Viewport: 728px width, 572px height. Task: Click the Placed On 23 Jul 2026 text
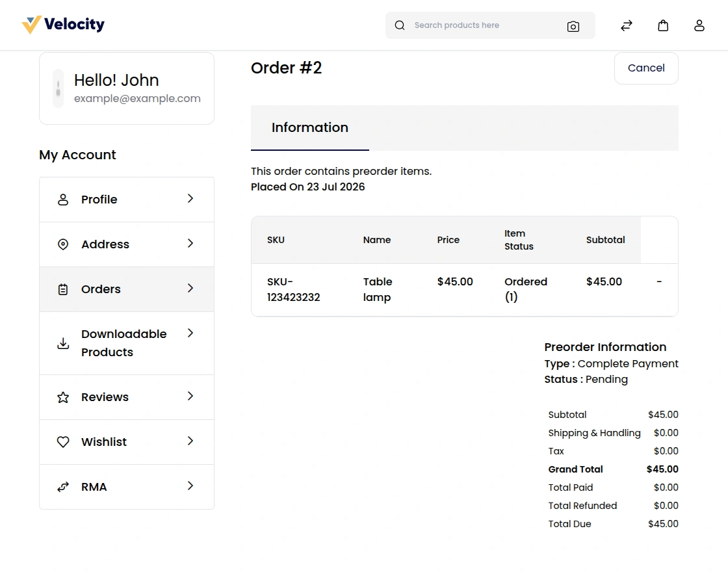[308, 187]
